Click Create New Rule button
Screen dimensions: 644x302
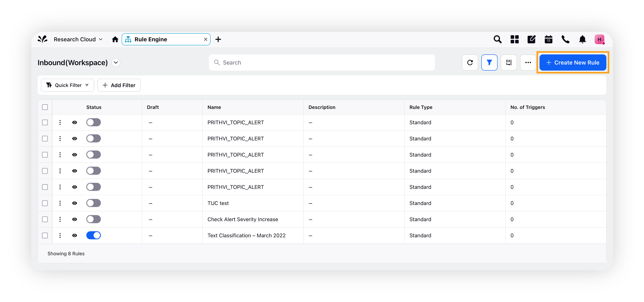point(573,63)
